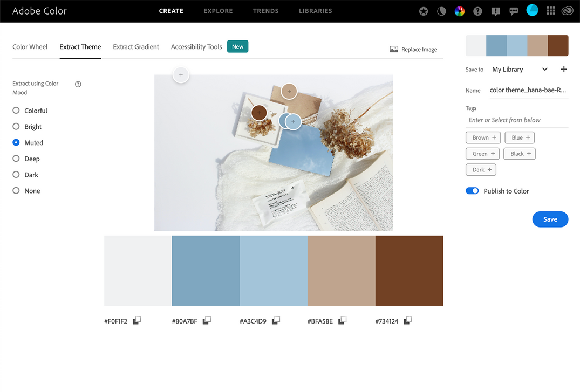Click the Save button
The width and height of the screenshot is (580, 392).
(x=550, y=219)
